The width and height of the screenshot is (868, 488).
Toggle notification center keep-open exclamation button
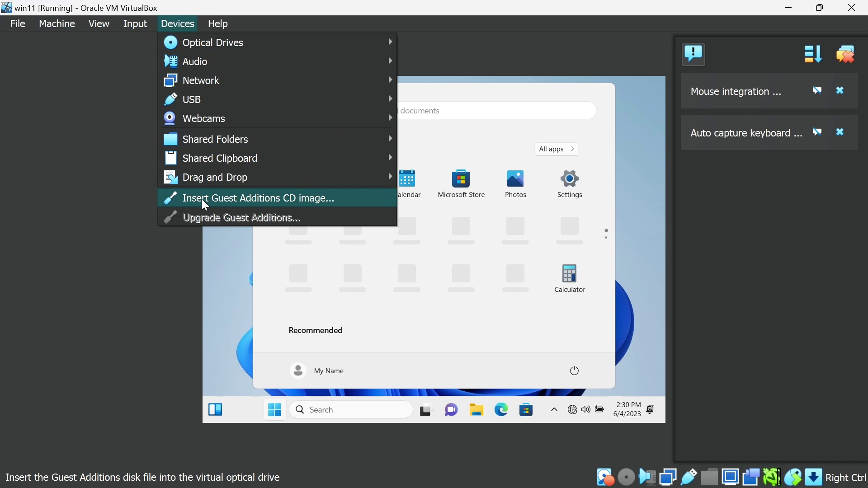[x=693, y=55]
